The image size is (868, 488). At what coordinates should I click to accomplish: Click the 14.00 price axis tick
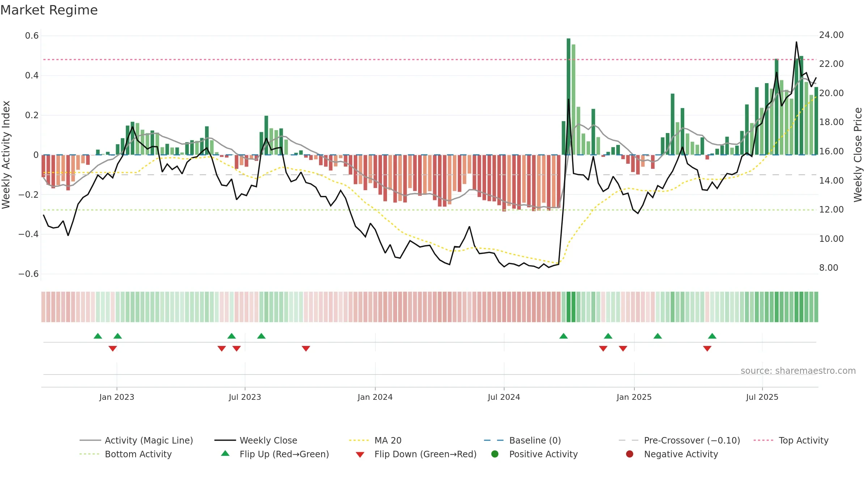click(831, 180)
